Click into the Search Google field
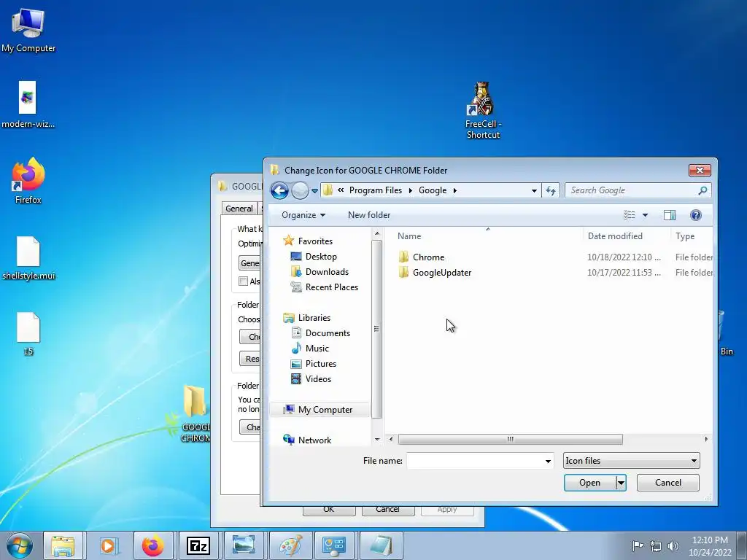The width and height of the screenshot is (747, 560). [631, 190]
